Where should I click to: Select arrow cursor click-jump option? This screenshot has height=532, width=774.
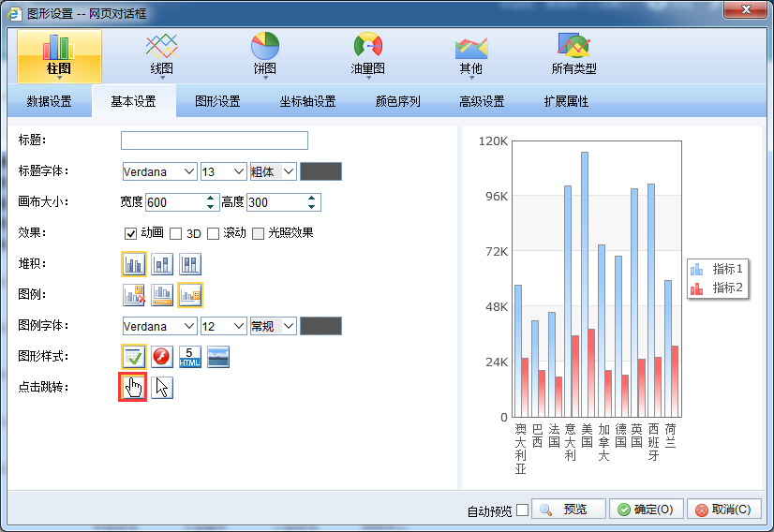tap(162, 388)
